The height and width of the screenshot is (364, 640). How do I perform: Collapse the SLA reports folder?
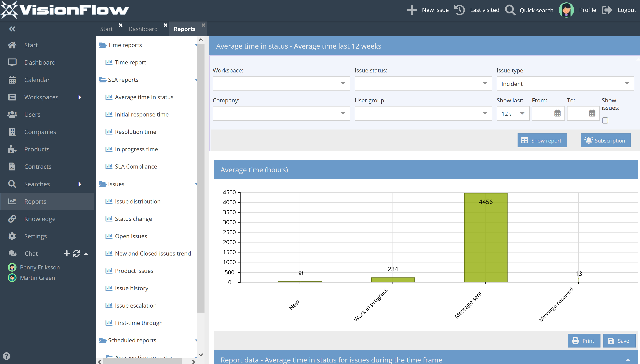click(x=196, y=80)
